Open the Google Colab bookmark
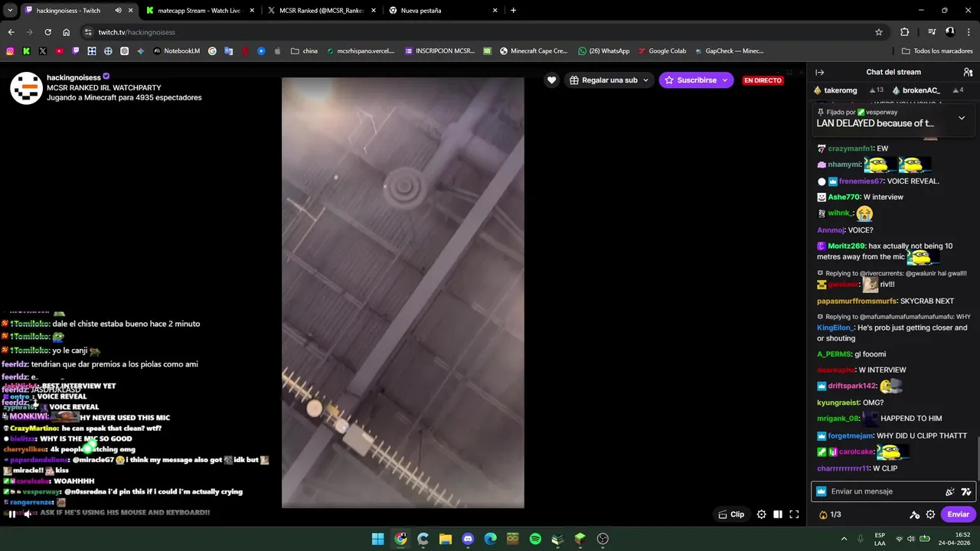The image size is (980, 551). [661, 51]
